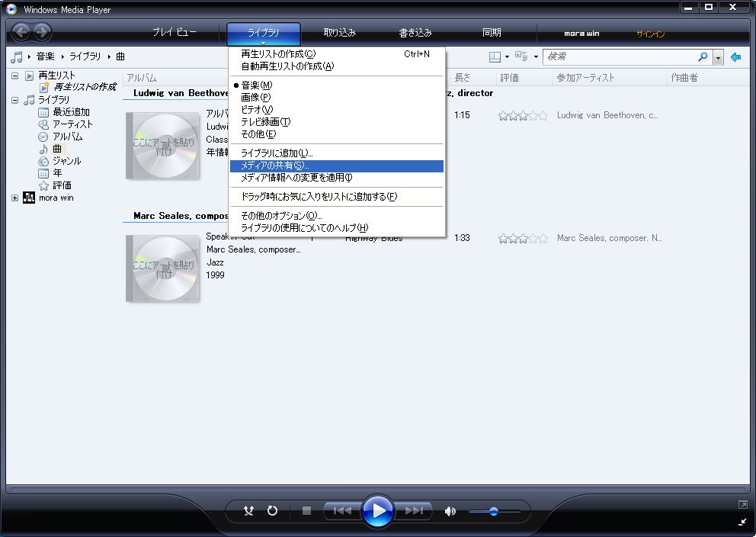Image resolution: width=756 pixels, height=537 pixels.
Task: Click the サインイン link
Action: (x=650, y=34)
